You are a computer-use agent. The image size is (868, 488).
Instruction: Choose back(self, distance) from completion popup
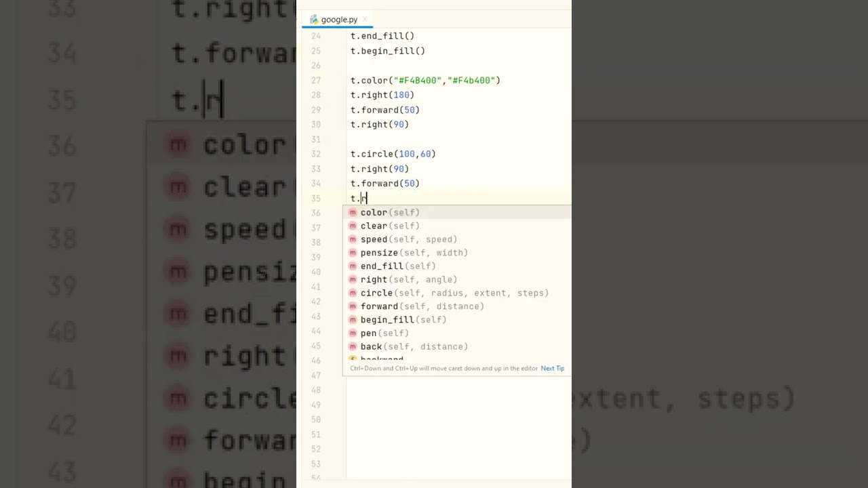coord(414,346)
